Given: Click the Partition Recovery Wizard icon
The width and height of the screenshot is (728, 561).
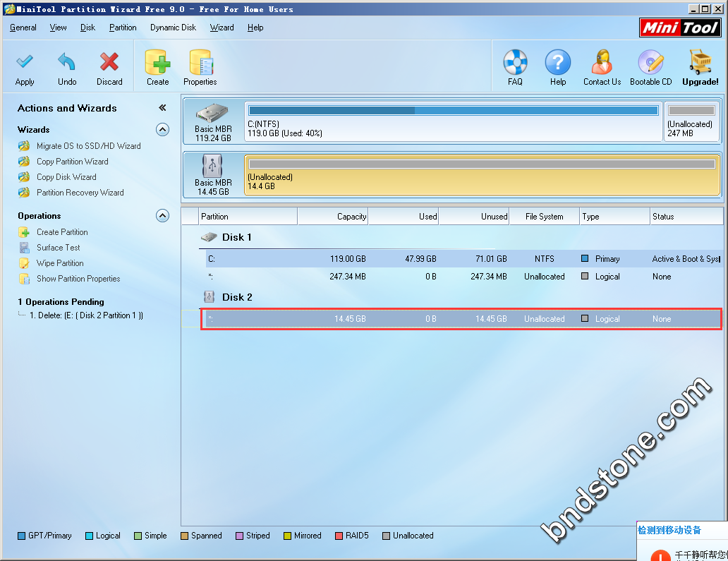Looking at the screenshot, I should [24, 192].
